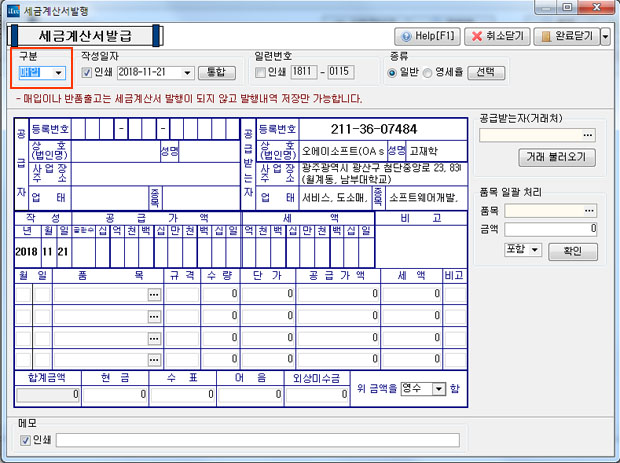Open item lookup (...) in first item row

[154, 295]
